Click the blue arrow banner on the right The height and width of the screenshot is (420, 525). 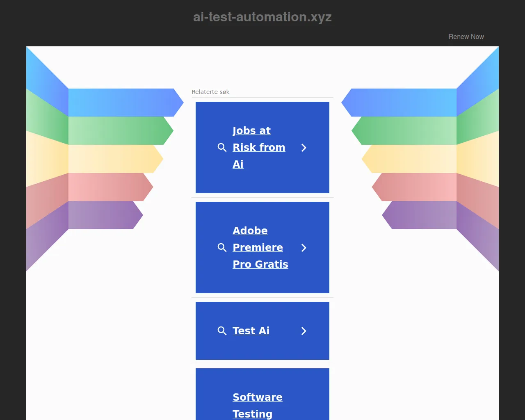point(402,103)
